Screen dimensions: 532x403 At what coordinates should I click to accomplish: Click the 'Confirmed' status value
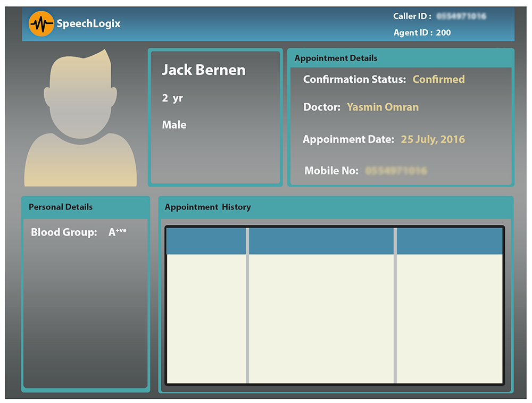[x=438, y=80]
